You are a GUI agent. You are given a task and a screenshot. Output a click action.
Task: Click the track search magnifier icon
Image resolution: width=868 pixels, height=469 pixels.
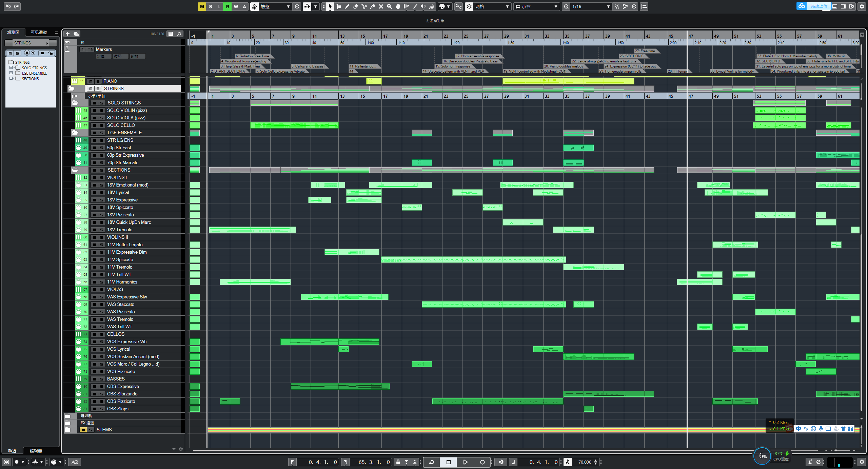point(179,34)
